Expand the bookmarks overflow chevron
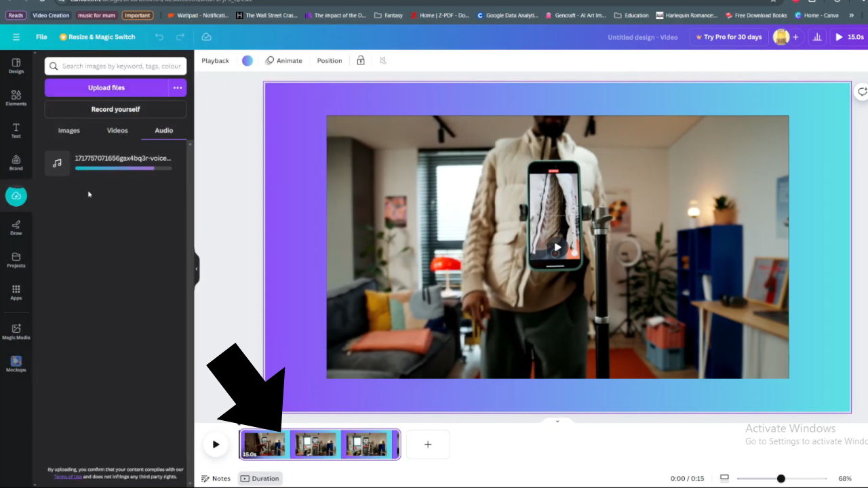 point(852,15)
